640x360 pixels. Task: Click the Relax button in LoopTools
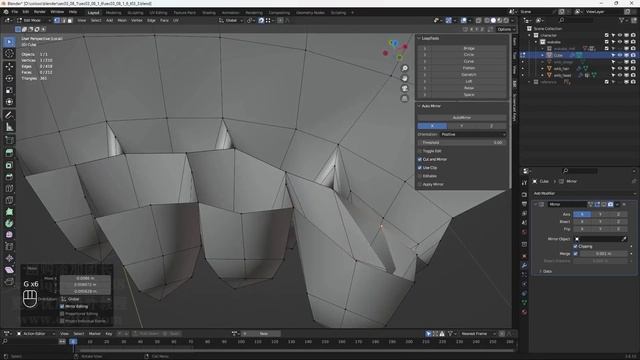click(x=469, y=88)
